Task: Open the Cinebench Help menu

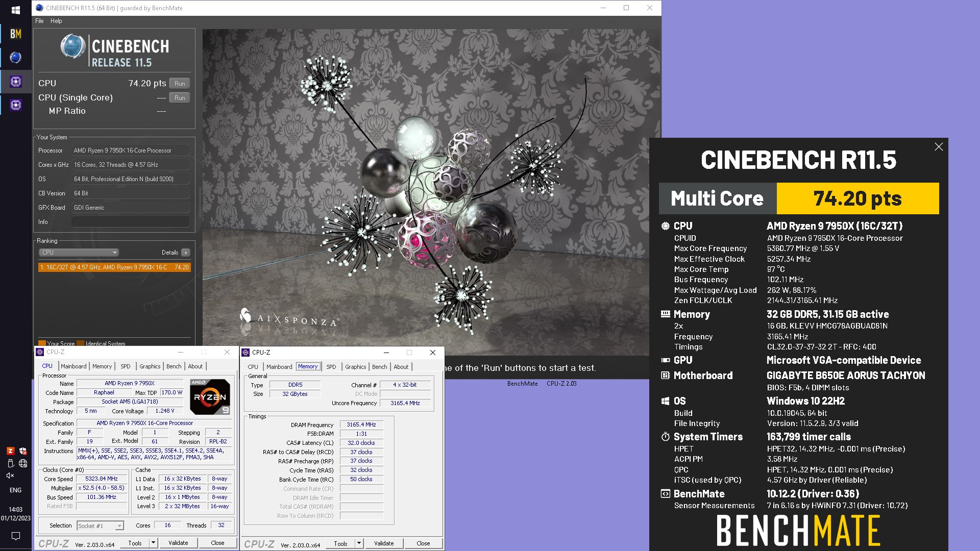Action: (x=56, y=21)
